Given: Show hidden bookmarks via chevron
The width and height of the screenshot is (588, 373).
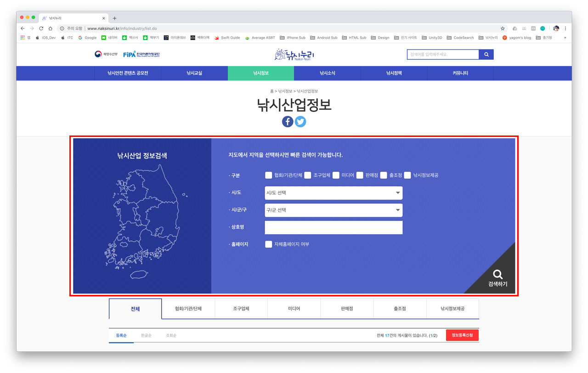Looking at the screenshot, I should click(x=565, y=38).
